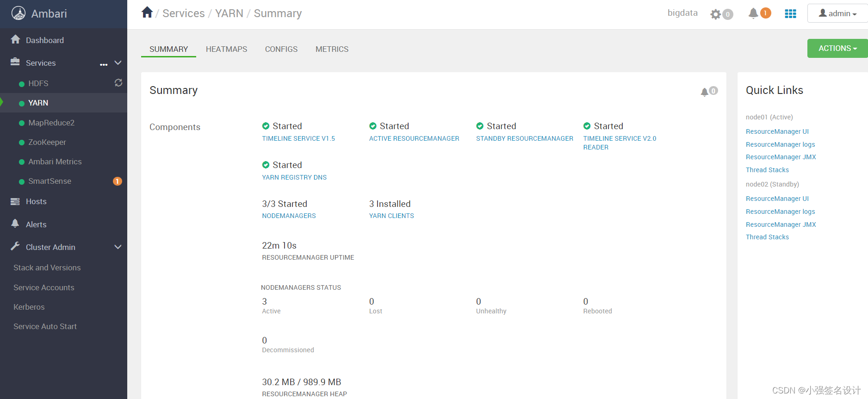Open ACTIVE RESOURCEMANAGER component link

[x=414, y=138]
